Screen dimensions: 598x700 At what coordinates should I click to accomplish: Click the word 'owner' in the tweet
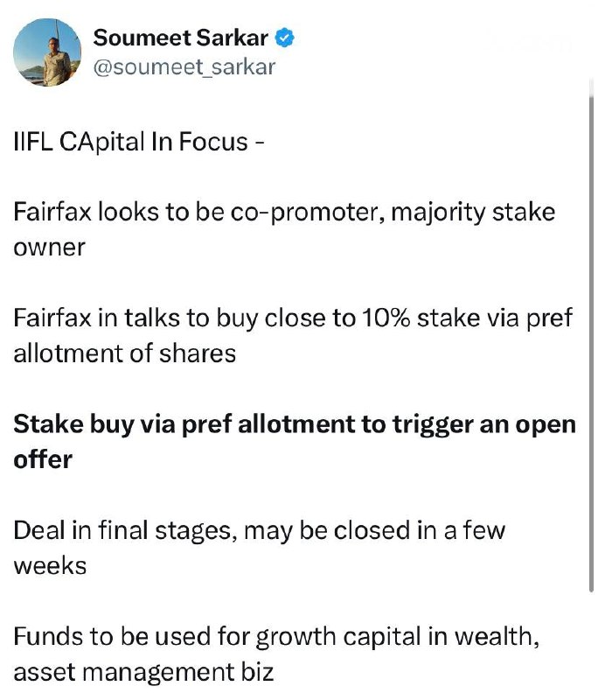pos(50,248)
